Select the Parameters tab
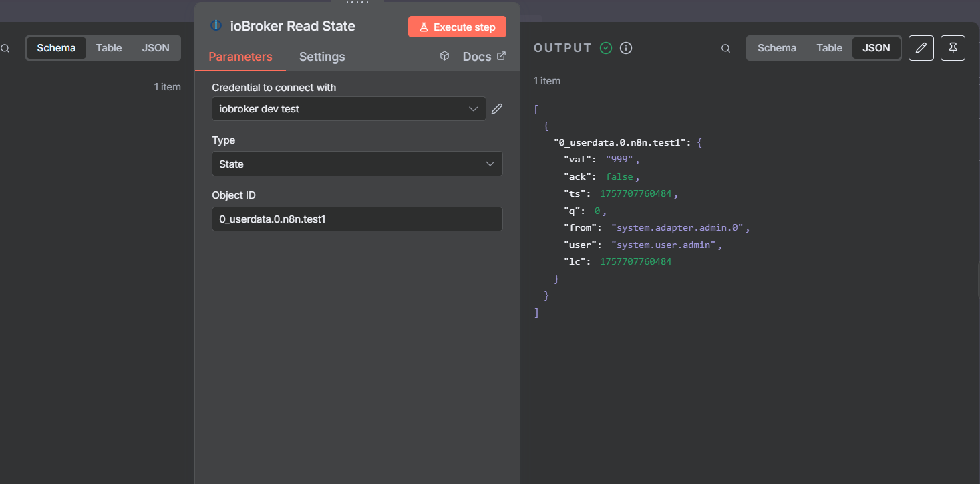Viewport: 980px width, 484px height. (x=240, y=57)
